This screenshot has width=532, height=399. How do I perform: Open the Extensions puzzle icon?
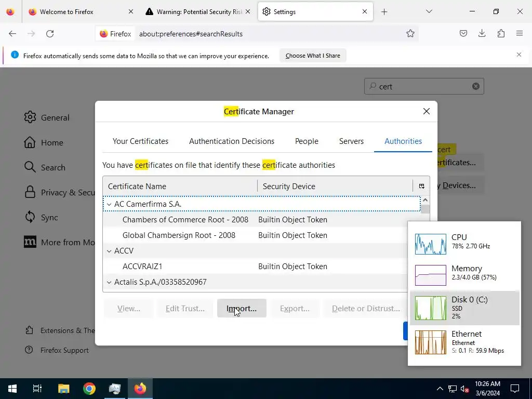[x=501, y=34]
